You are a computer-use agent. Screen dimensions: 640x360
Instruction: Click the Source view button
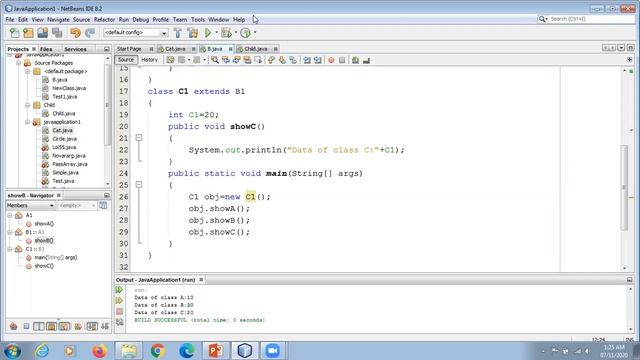[126, 60]
